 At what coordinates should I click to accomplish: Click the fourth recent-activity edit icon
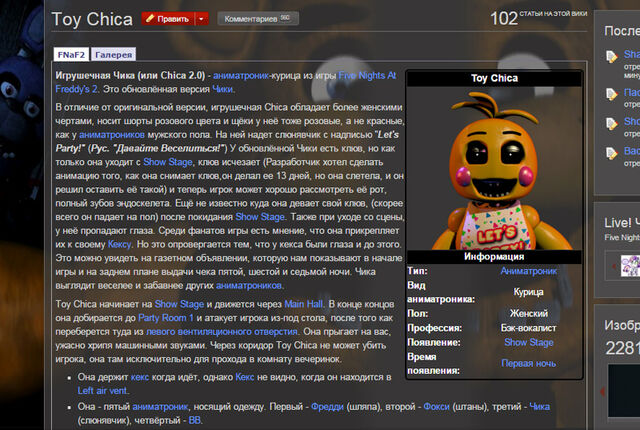611,153
